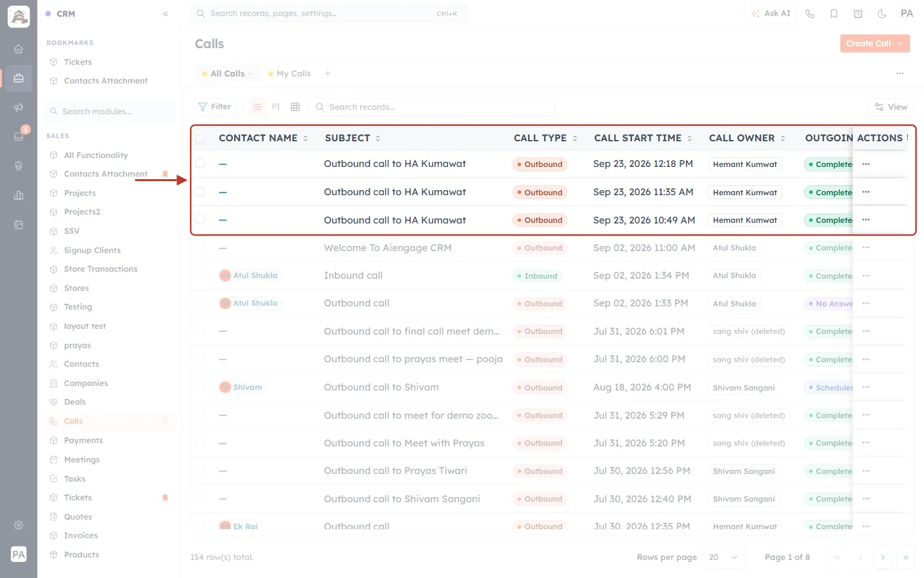Open the Create Call dropdown arrow

click(900, 43)
